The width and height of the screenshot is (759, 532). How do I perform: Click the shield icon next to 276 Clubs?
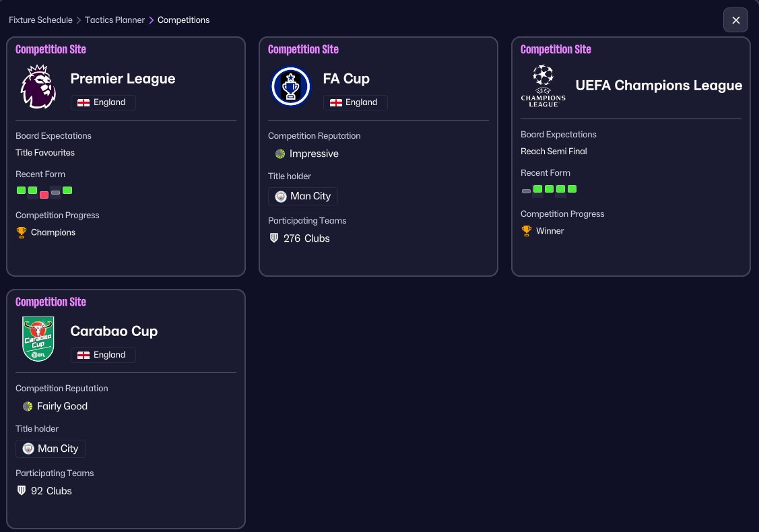pos(274,238)
